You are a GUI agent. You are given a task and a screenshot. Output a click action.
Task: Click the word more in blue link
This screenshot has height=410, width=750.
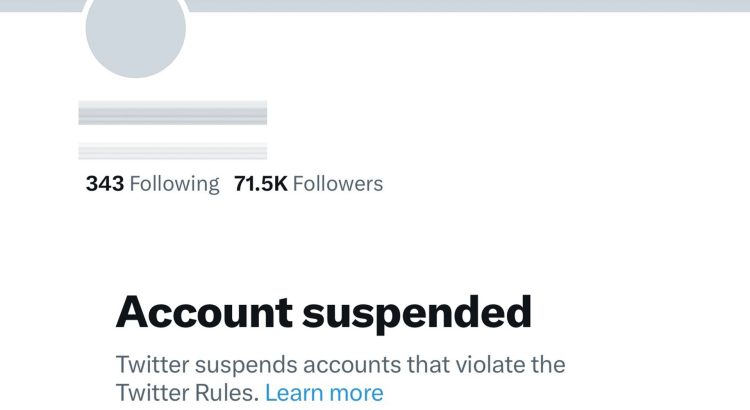click(357, 393)
